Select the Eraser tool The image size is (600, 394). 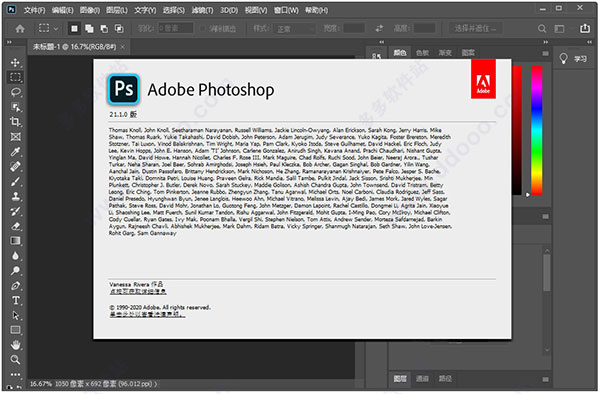pyautogui.click(x=15, y=226)
